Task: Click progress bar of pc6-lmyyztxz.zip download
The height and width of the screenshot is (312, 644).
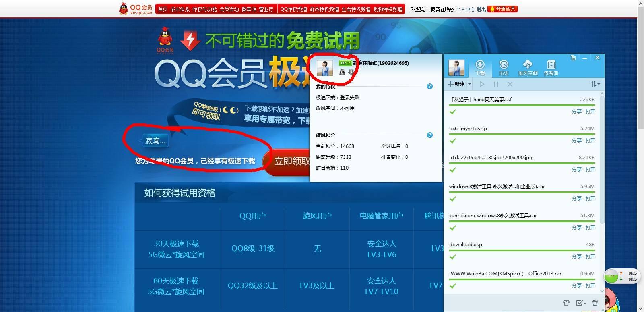Action: 522,134
